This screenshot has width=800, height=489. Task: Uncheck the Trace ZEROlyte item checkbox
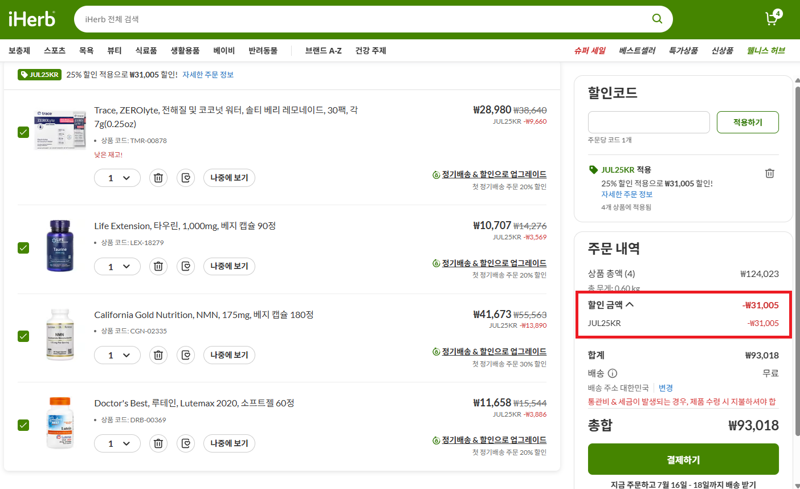pyautogui.click(x=23, y=132)
